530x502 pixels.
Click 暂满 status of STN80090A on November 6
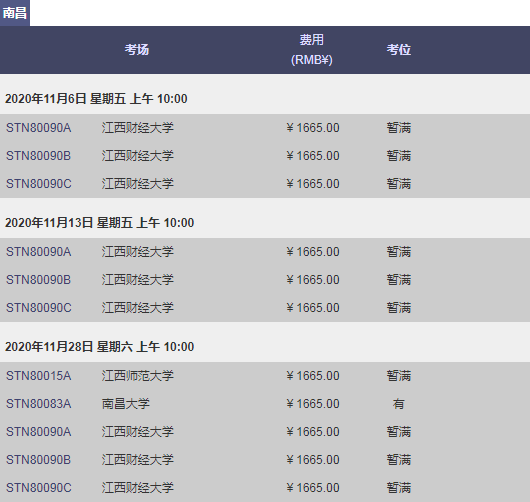399,128
